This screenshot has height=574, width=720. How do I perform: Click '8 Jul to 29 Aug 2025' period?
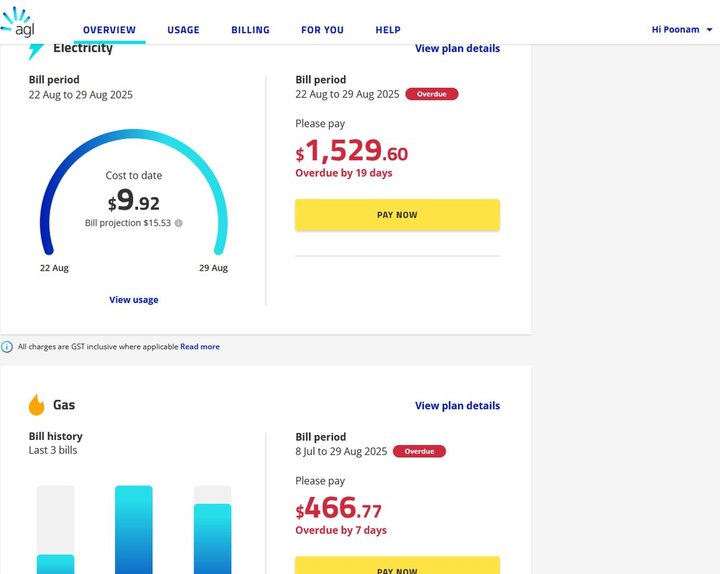pyautogui.click(x=341, y=451)
